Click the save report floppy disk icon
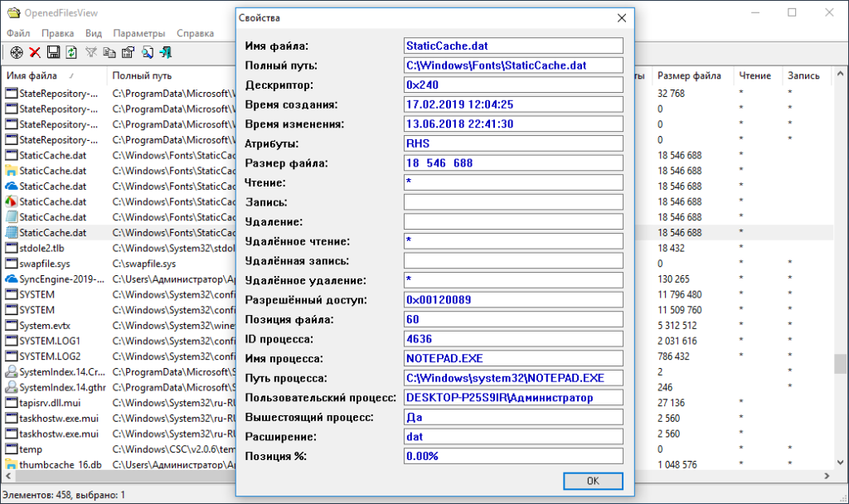This screenshot has height=504, width=849. pos(53,51)
